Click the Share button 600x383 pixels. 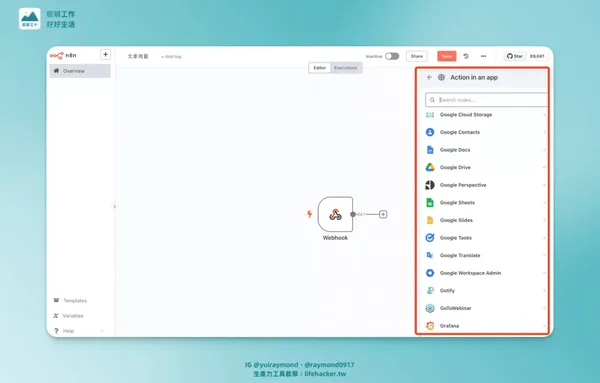pyautogui.click(x=417, y=56)
